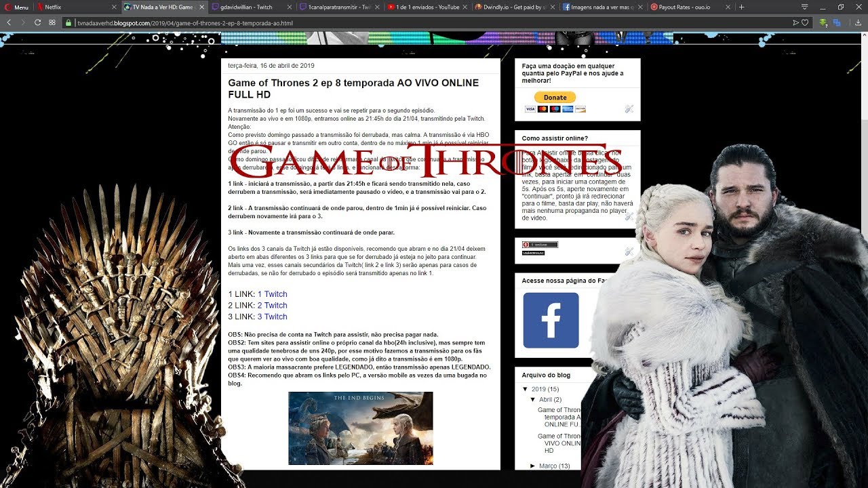Open the browser downloads icon

pos(858,22)
